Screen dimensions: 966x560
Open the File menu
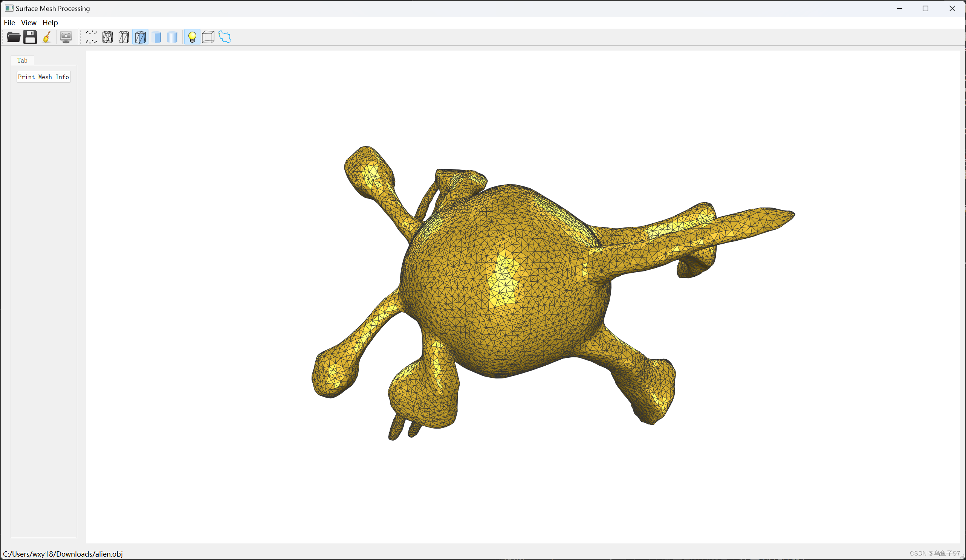click(9, 22)
